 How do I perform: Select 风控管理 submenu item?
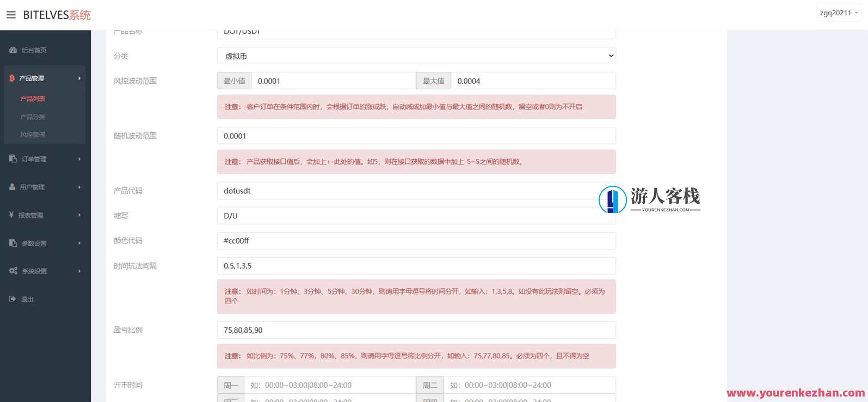[x=33, y=135]
